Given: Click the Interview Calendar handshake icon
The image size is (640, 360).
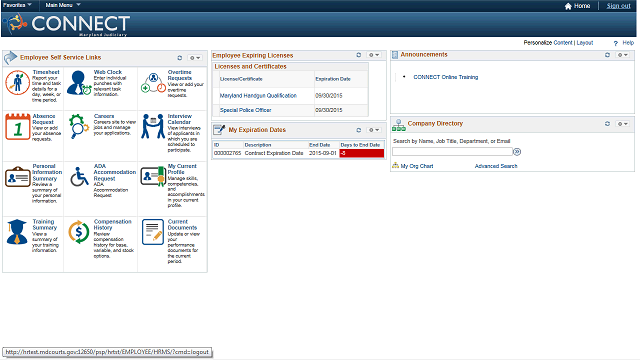Looking at the screenshot, I should tap(153, 126).
